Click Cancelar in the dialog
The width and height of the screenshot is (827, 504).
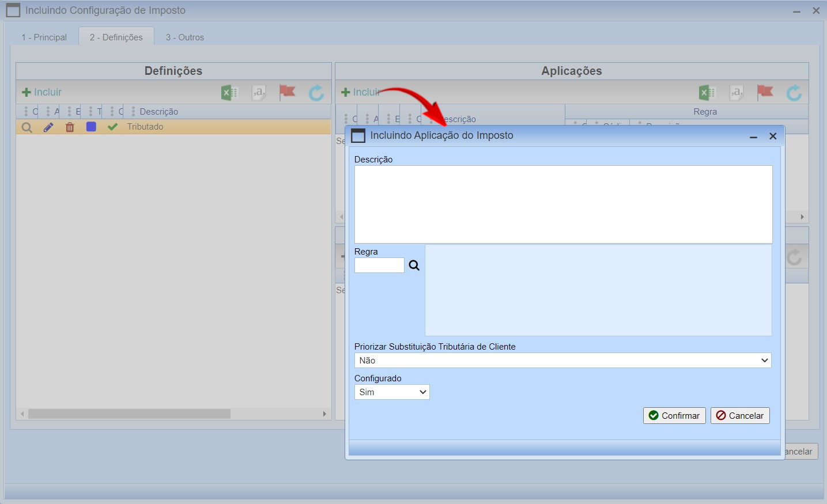coord(740,416)
